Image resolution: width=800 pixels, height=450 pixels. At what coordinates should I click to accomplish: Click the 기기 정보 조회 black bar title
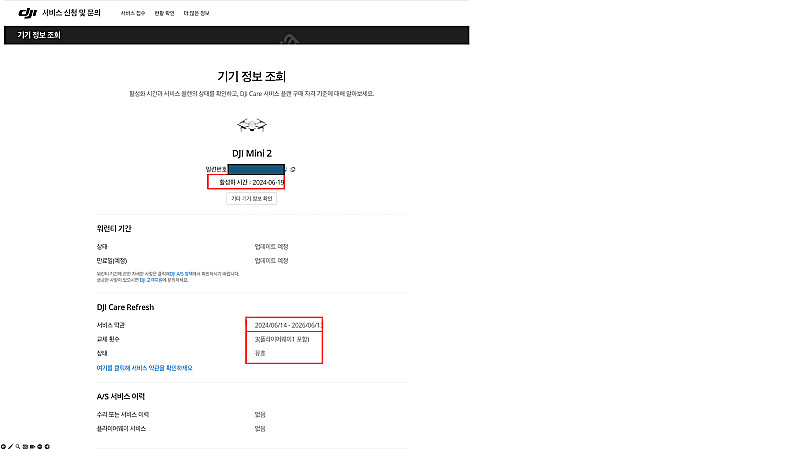click(39, 35)
